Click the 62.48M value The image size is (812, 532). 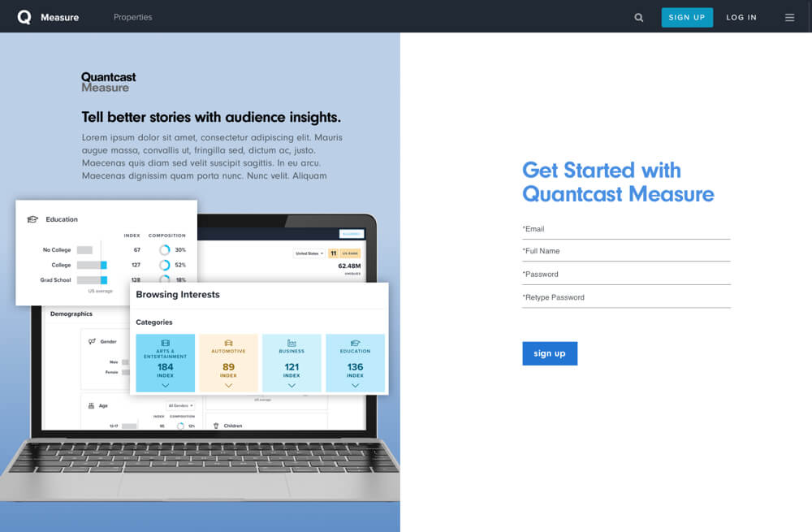(x=349, y=266)
